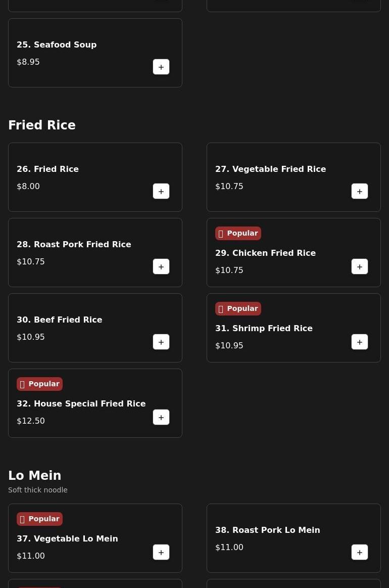Viewport: 389px width, 588px height.
Task: Click Popular tag on Vegetable Lo Mein
Action: [39, 519]
